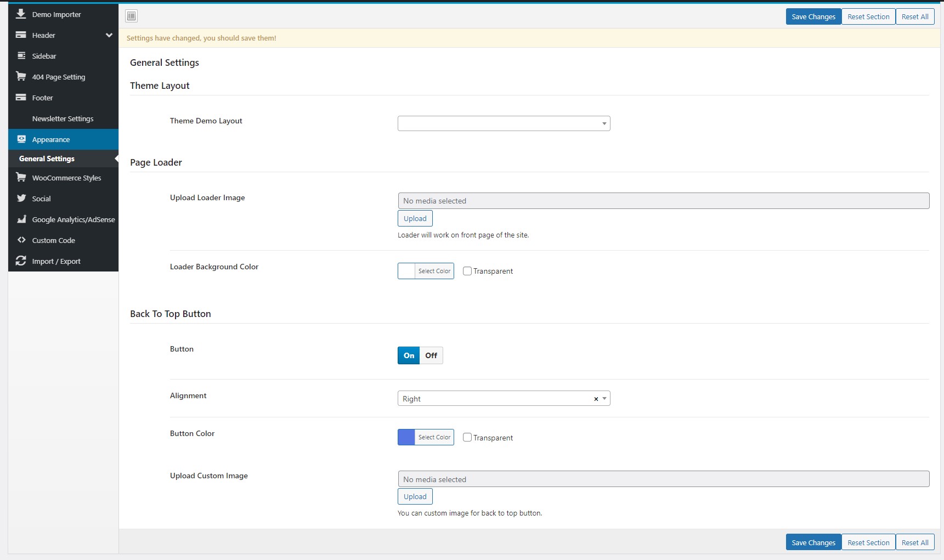Click the Appearance section icon
This screenshot has width=944, height=560.
click(21, 139)
